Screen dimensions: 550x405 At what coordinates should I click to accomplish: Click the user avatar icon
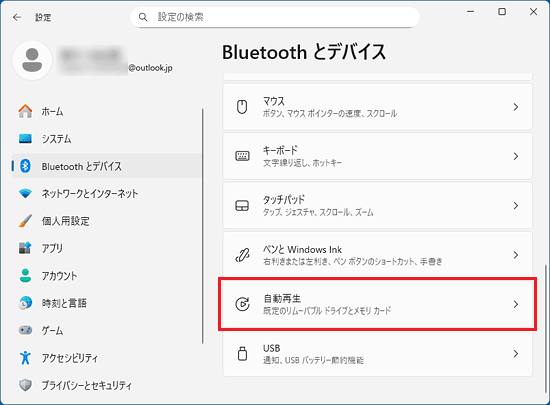tap(32, 60)
